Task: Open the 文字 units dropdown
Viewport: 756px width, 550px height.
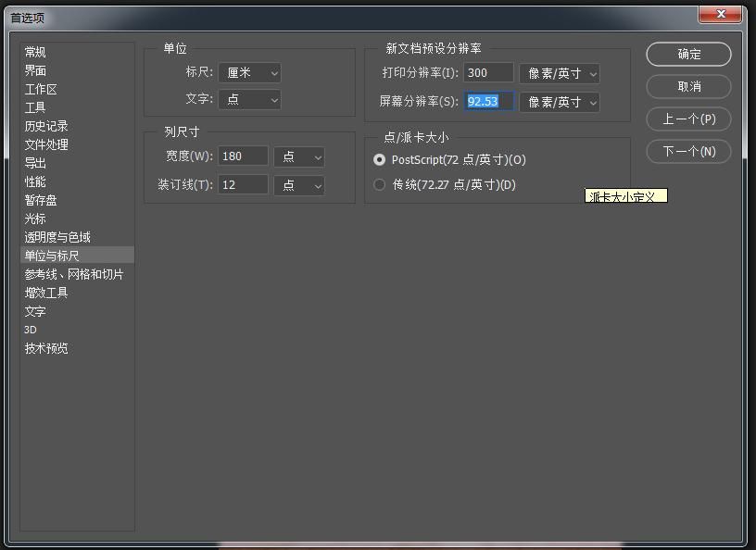Action: point(248,99)
